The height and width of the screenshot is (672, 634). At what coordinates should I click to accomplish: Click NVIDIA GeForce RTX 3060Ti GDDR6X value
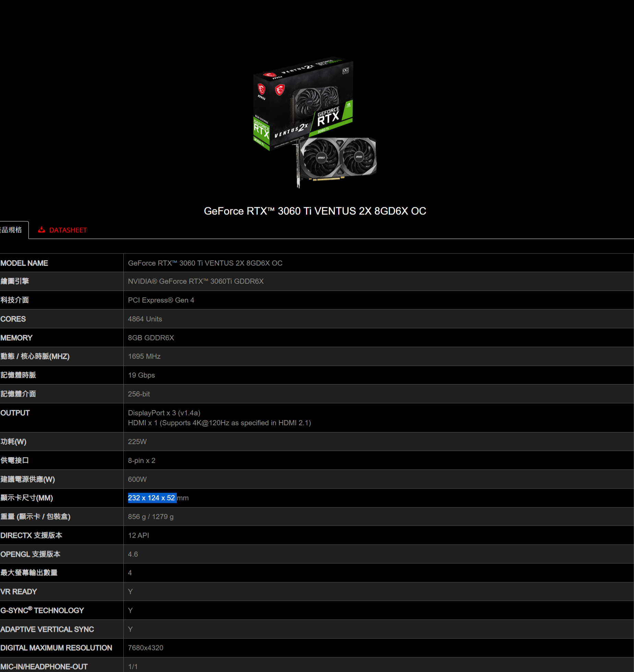point(196,281)
